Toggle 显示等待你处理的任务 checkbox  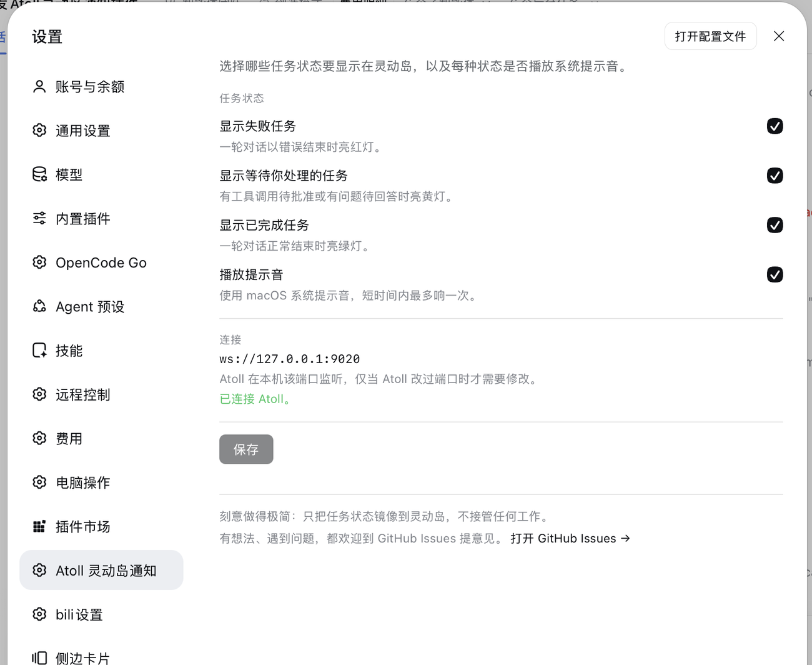click(x=775, y=176)
